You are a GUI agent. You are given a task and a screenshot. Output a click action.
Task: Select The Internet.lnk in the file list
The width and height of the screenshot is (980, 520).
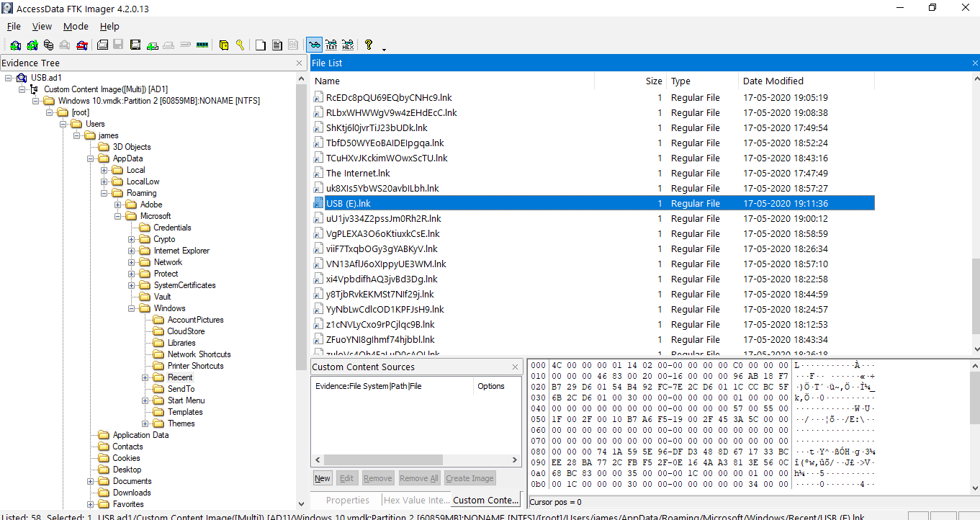point(358,173)
